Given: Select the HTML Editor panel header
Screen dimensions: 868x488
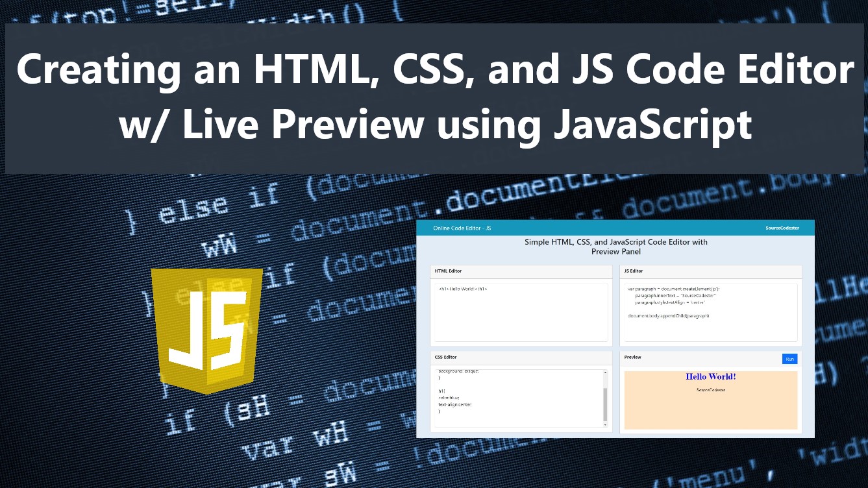Looking at the screenshot, I should pyautogui.click(x=448, y=271).
